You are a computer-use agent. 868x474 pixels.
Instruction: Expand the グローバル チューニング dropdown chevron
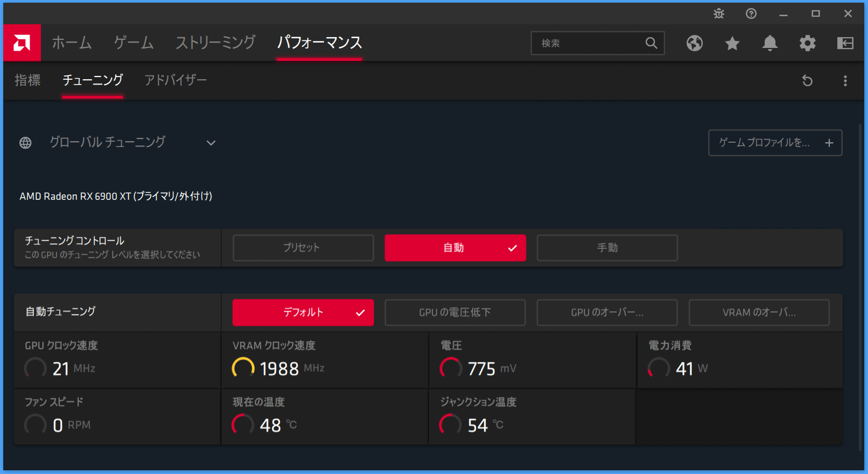coord(211,143)
